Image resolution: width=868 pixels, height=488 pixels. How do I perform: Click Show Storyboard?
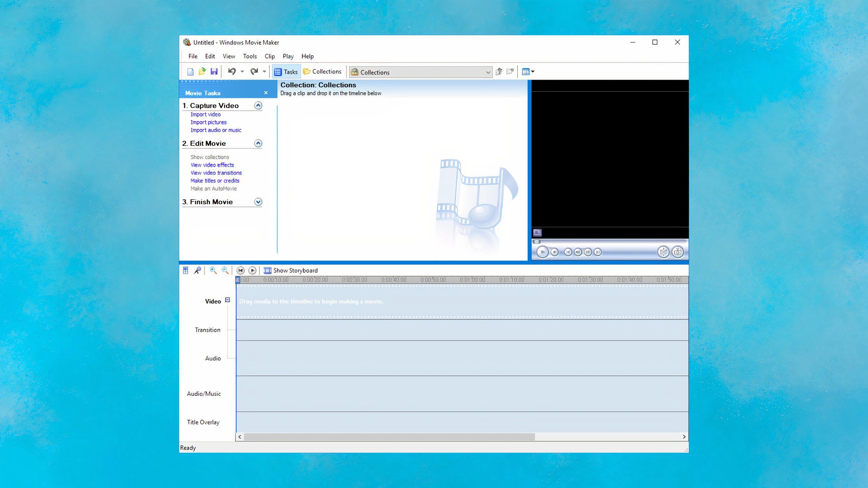click(x=291, y=270)
